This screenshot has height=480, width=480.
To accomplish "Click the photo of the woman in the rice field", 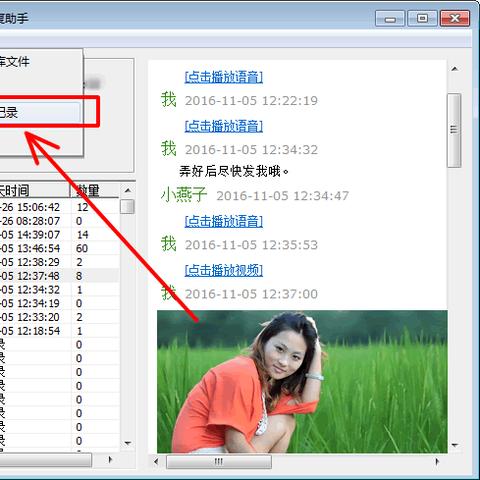I will pos(302,382).
